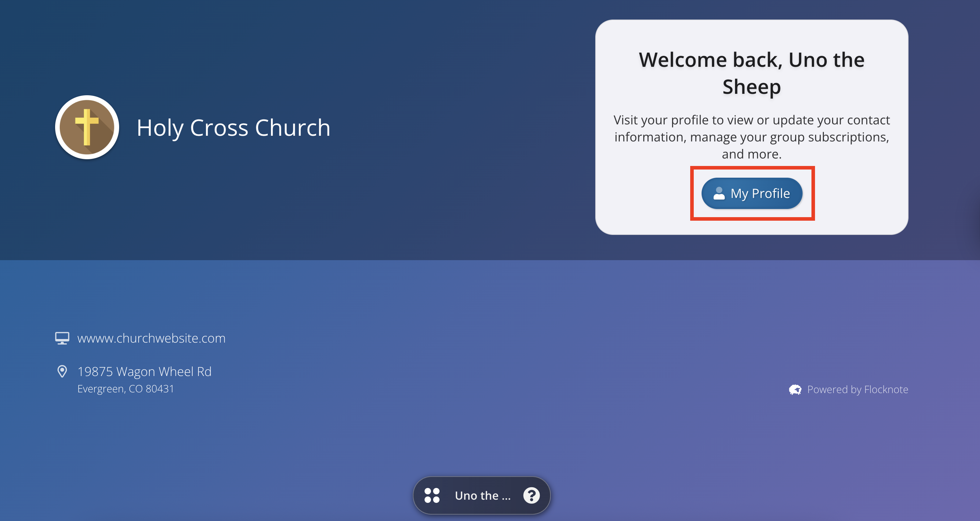
Task: Click the Holy Cross Church title text
Action: 233,127
